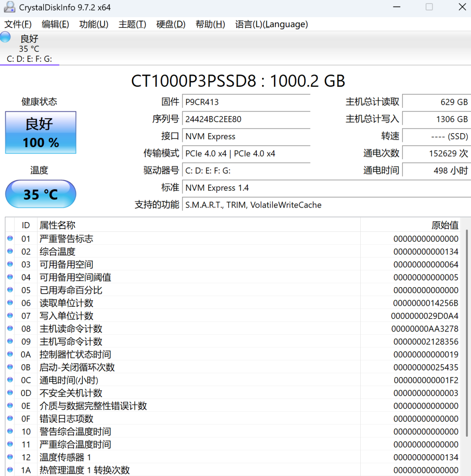Image resolution: width=471 pixels, height=476 pixels.
Task: Click the rotation rate value ---- (SSD)
Action: coord(437,136)
